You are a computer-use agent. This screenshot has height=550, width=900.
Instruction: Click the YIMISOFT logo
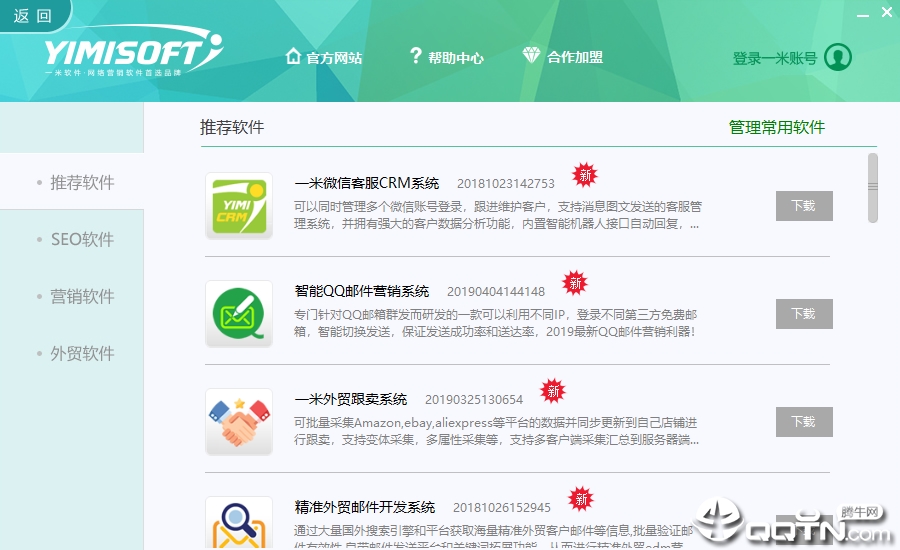[133, 52]
